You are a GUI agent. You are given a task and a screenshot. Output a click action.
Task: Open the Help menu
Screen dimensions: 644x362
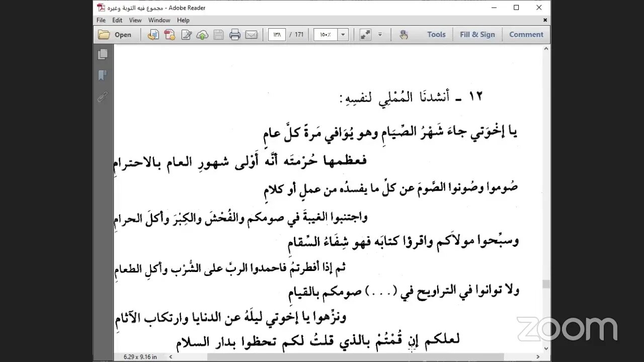point(183,20)
